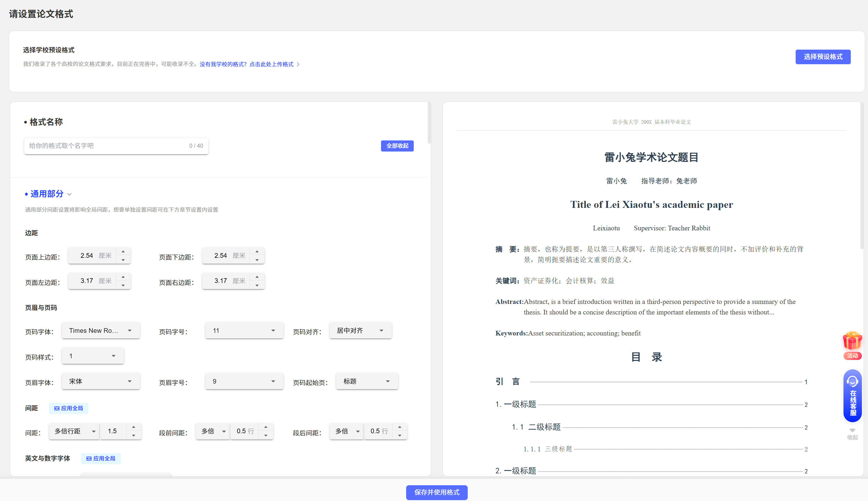Open the 页眉字体 宋体 dropdown
Image resolution: width=868 pixels, height=501 pixels.
tap(100, 381)
